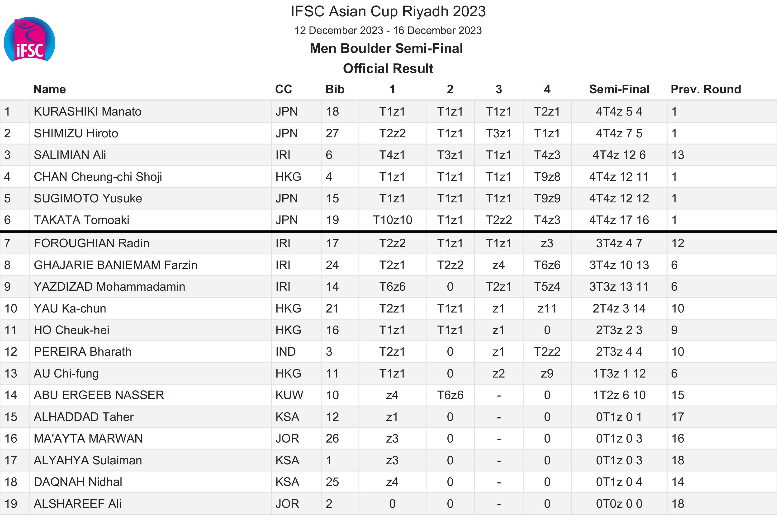This screenshot has width=777, height=532.
Task: Click the Bib column header
Action: click(335, 89)
